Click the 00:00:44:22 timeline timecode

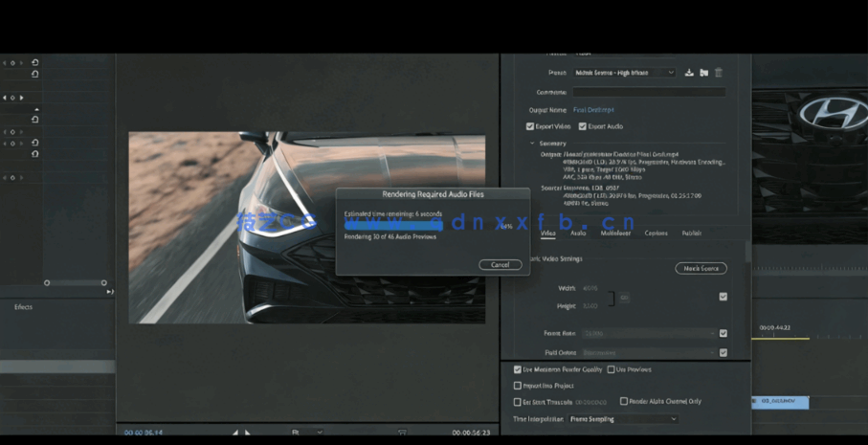point(775,327)
